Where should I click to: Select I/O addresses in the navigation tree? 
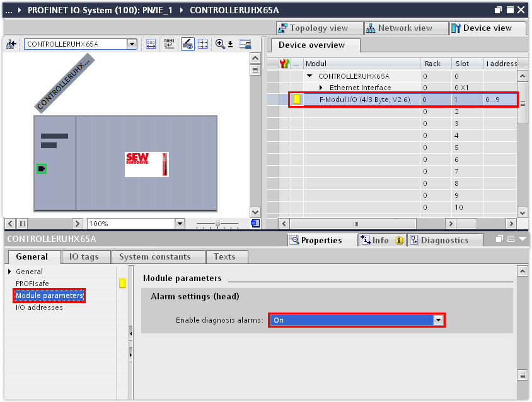(39, 307)
